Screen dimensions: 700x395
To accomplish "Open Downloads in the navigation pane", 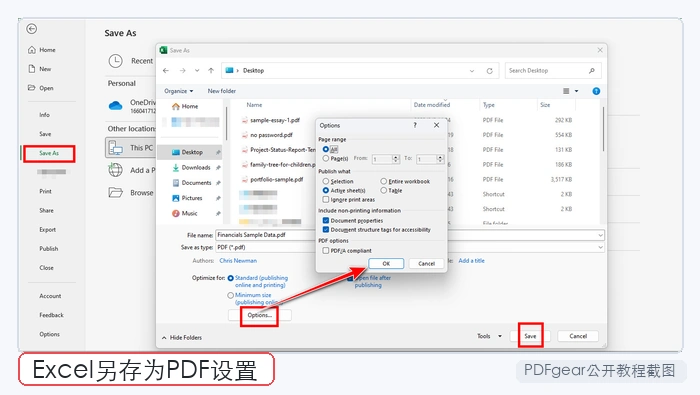I will coord(192,167).
